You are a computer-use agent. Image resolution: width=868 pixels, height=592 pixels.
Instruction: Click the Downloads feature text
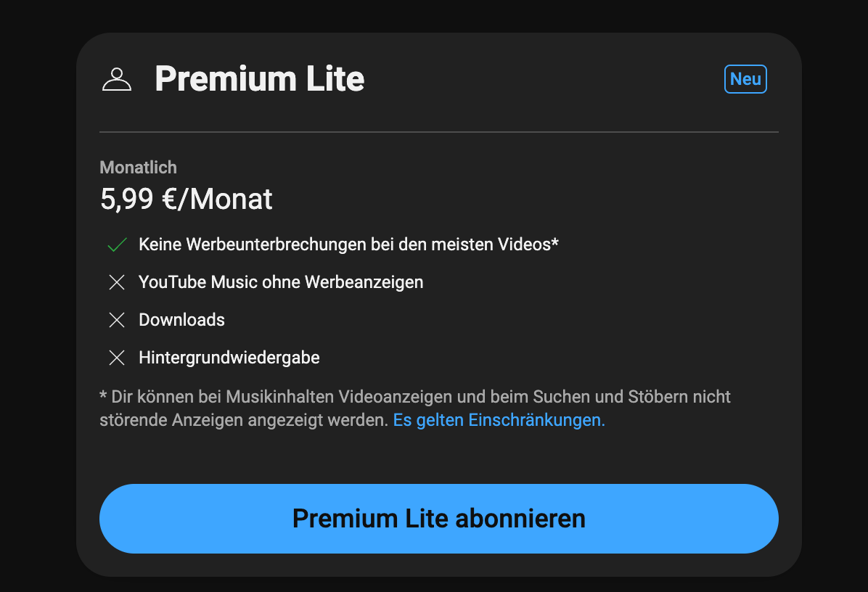pos(181,320)
